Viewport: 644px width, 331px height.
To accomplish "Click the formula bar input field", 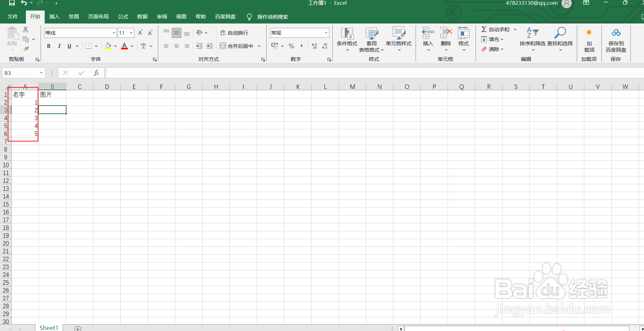I will click(375, 73).
